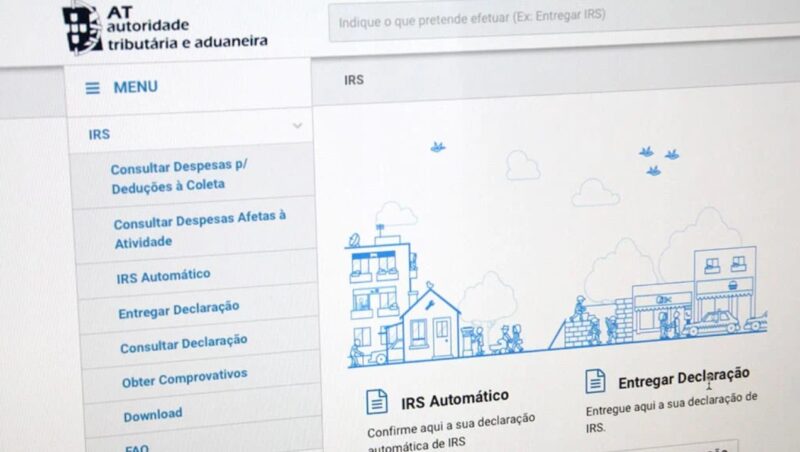Click the Entregar Declaração document icon
The width and height of the screenshot is (800, 452).
[595, 381]
